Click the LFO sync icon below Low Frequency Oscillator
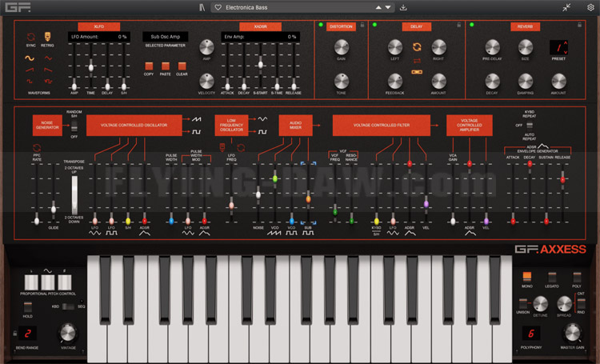 (241, 148)
